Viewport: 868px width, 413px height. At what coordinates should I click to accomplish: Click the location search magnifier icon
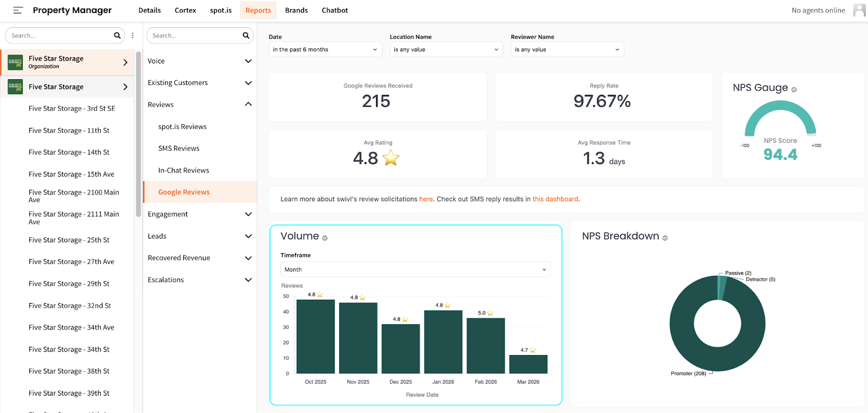click(117, 35)
